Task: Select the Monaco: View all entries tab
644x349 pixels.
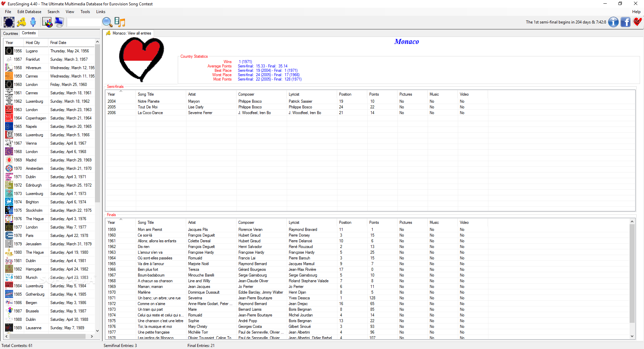Action: click(x=129, y=33)
